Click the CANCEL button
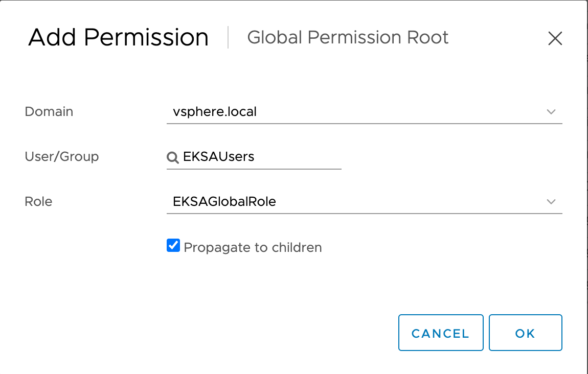 tap(440, 333)
